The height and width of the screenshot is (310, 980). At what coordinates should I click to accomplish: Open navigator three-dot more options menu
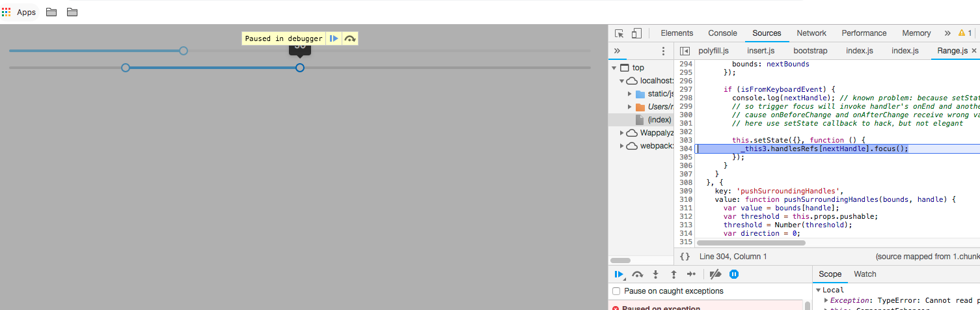pyautogui.click(x=663, y=51)
